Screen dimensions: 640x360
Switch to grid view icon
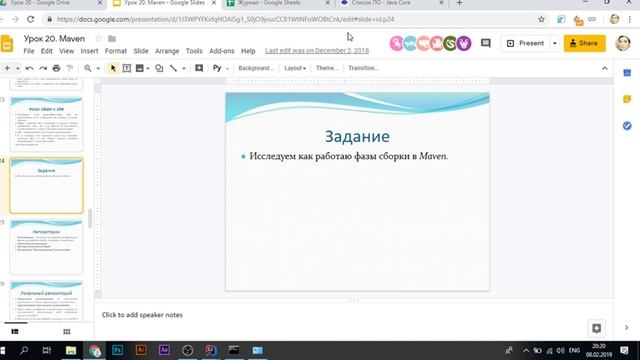(67, 331)
